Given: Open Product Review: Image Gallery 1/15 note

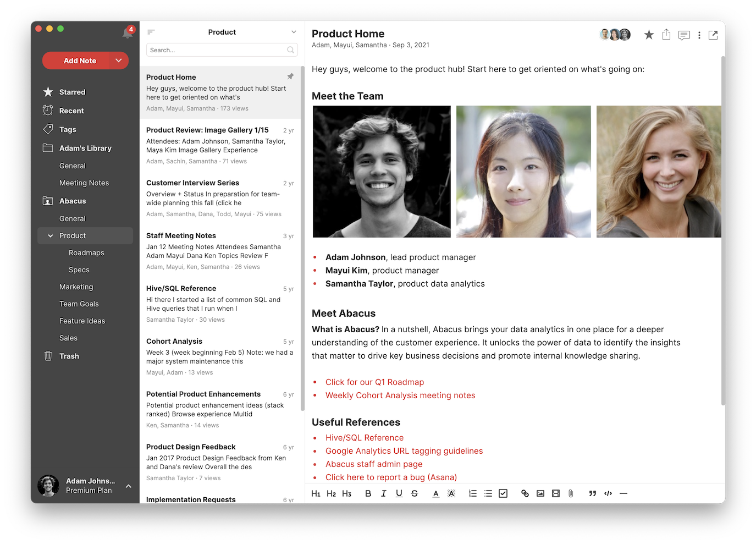Looking at the screenshot, I should tap(220, 145).
